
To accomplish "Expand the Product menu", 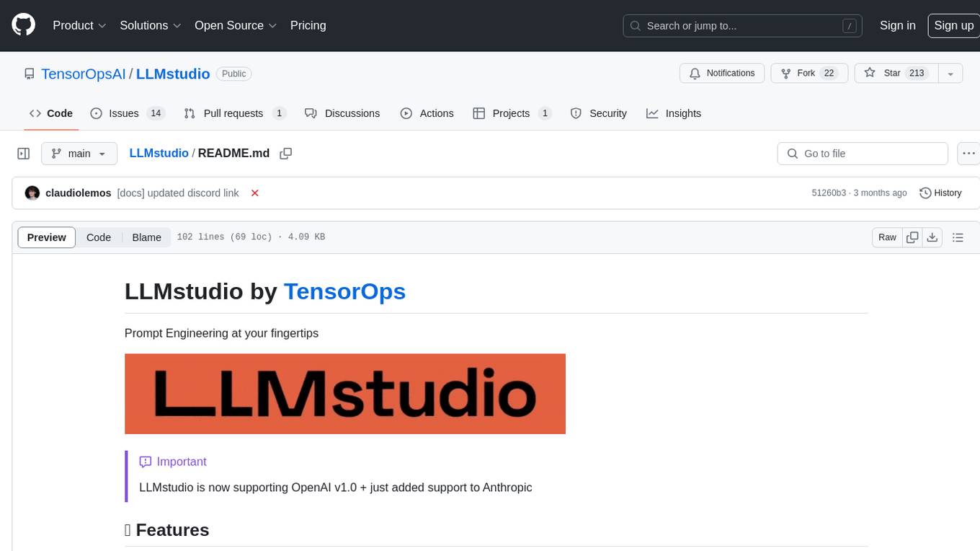I will coord(79,25).
